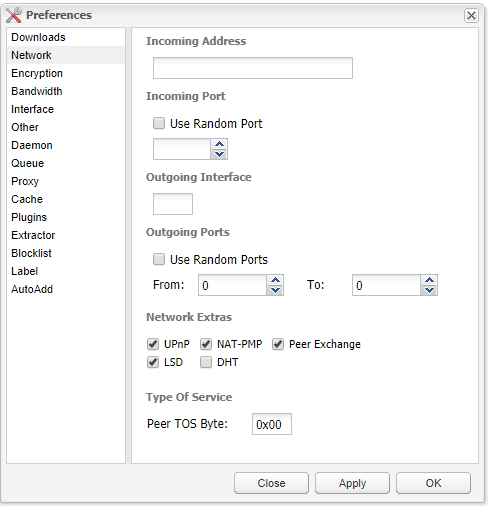The height and width of the screenshot is (509, 488).
Task: Increase the outgoing From port value
Action: [275, 280]
